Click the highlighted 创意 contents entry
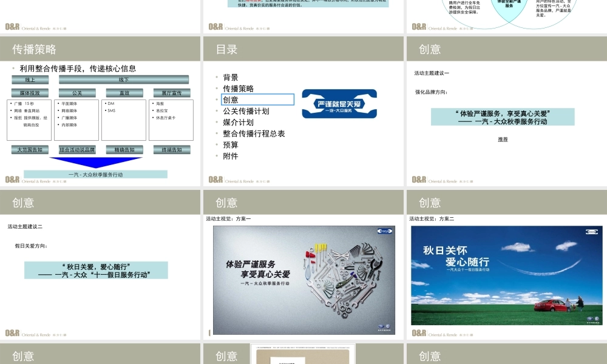The width and height of the screenshot is (607, 364). (x=258, y=100)
